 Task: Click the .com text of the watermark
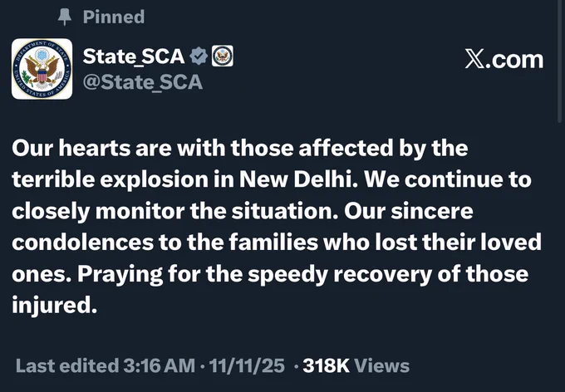click(514, 60)
